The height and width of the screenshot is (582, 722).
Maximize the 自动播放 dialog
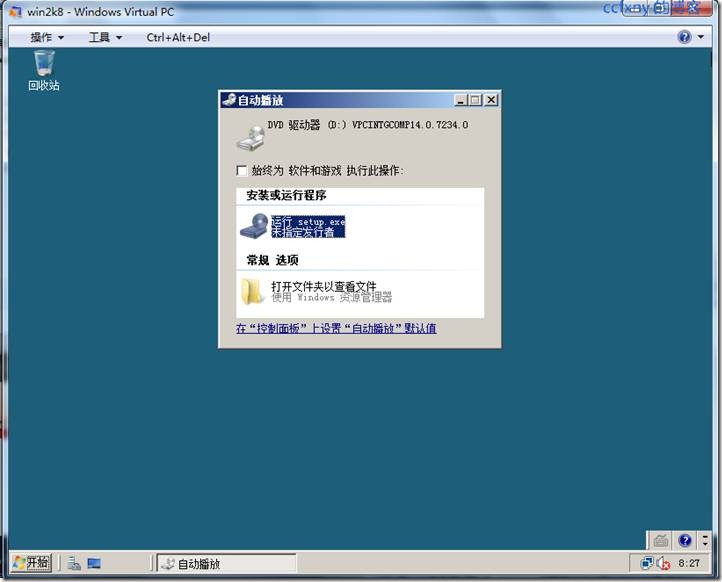pyautogui.click(x=476, y=100)
